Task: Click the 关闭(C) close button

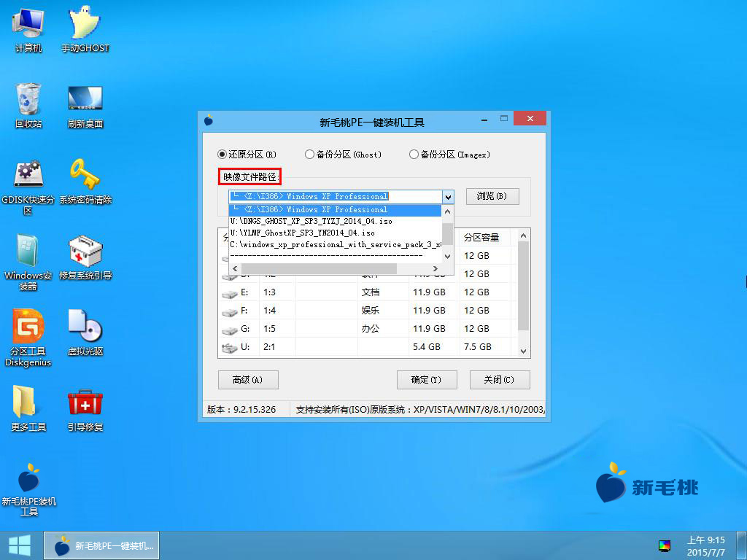Action: click(499, 380)
